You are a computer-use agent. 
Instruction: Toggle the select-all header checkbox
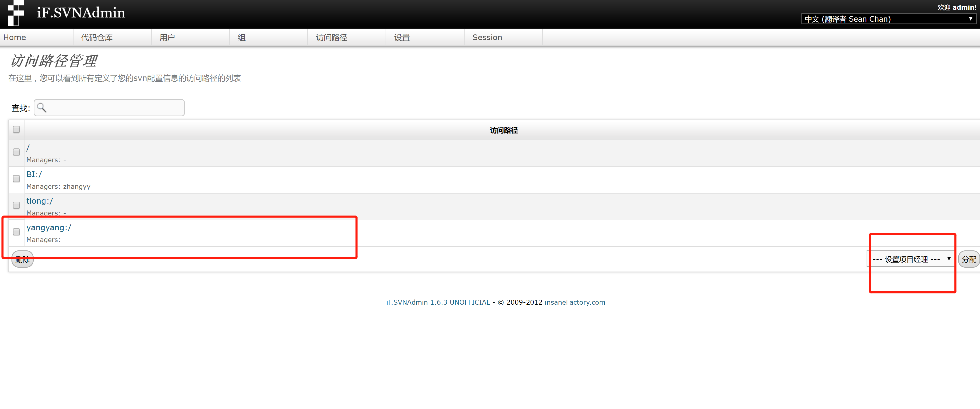(16, 130)
